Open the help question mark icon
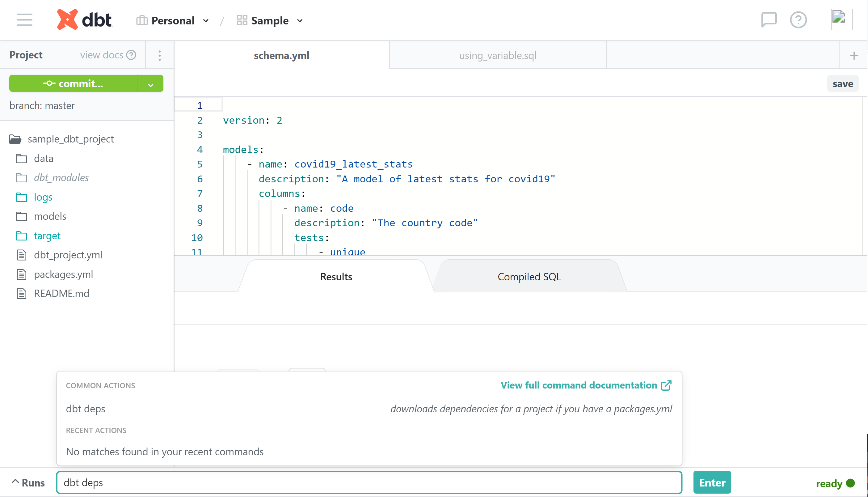Screen dimensions: 868x497 pos(798,20)
